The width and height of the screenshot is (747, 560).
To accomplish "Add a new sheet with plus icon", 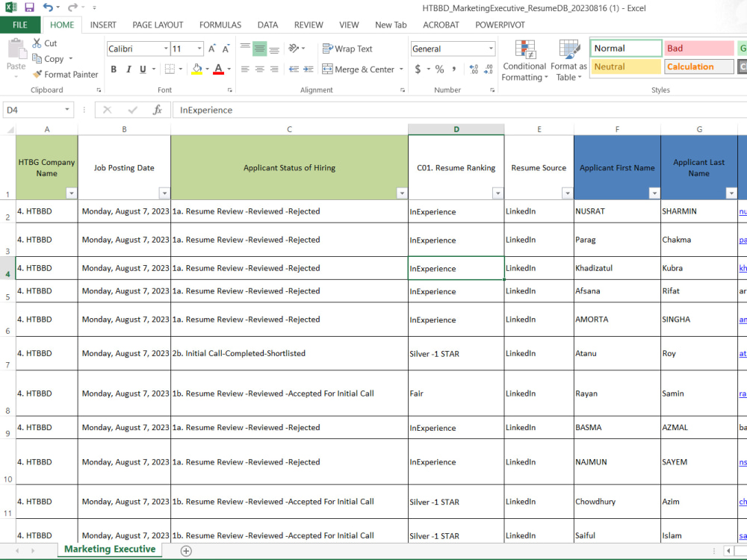I will point(186,551).
